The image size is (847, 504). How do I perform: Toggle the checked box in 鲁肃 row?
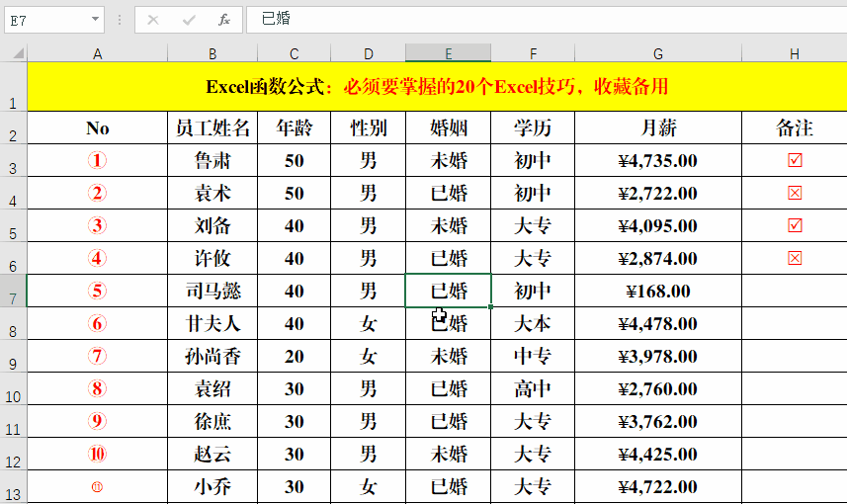[x=795, y=160]
